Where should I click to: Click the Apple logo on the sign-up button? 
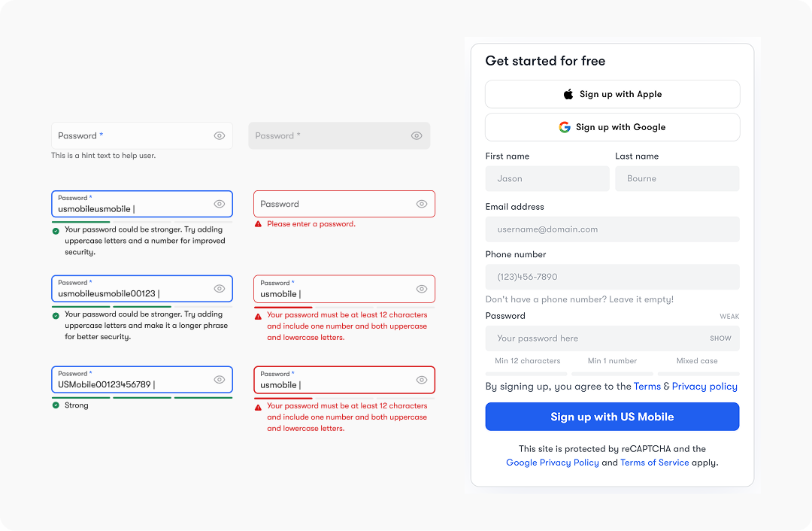[x=568, y=94]
